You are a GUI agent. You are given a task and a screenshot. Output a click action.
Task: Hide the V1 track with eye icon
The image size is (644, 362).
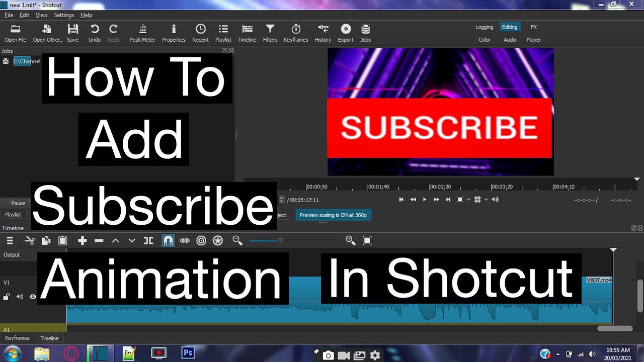click(33, 297)
